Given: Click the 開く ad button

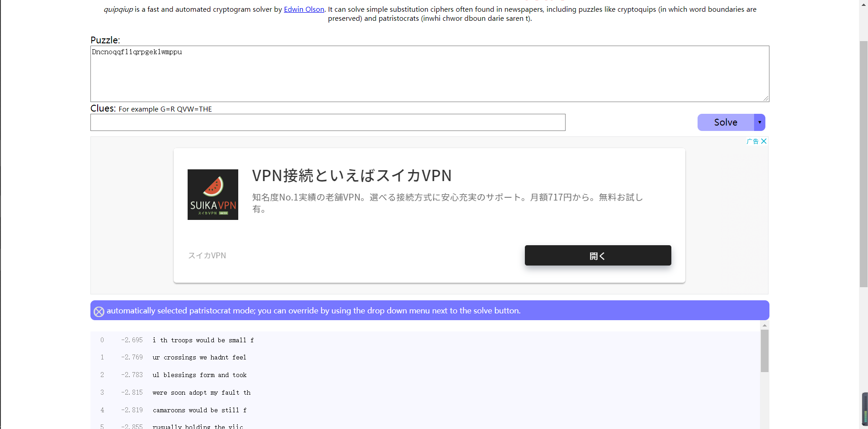Looking at the screenshot, I should pos(598,256).
